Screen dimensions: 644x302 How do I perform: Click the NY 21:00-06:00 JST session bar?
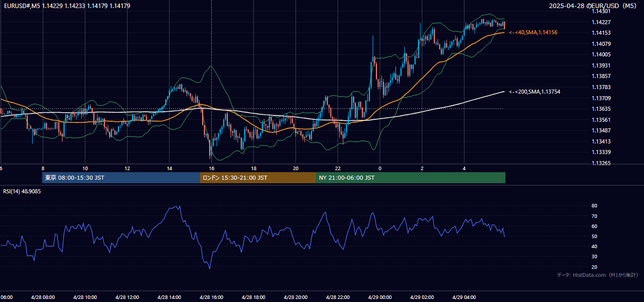(411, 178)
